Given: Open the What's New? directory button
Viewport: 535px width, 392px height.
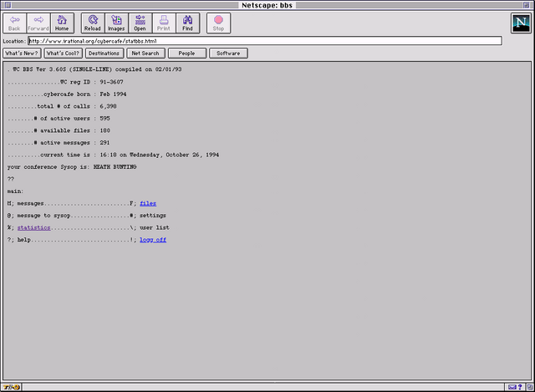Looking at the screenshot, I should (x=22, y=53).
